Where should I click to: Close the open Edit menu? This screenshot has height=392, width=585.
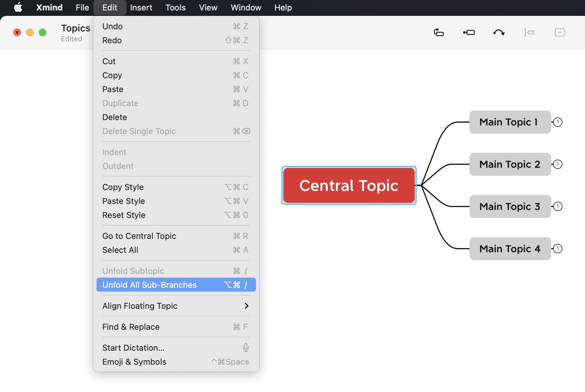pyautogui.click(x=110, y=7)
